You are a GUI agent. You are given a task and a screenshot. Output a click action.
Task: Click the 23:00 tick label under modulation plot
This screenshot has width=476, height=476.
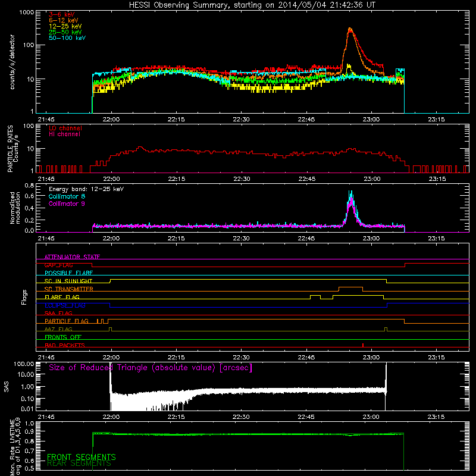click(x=371, y=239)
